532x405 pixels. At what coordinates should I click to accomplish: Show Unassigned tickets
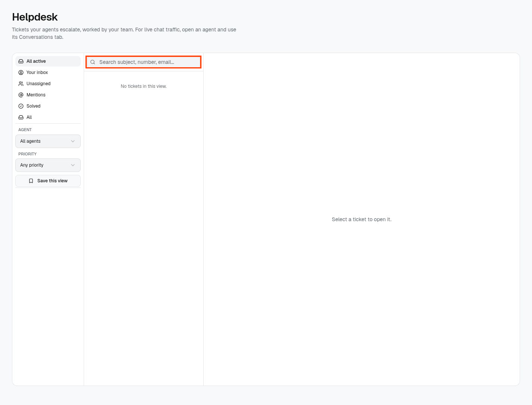(x=48, y=84)
